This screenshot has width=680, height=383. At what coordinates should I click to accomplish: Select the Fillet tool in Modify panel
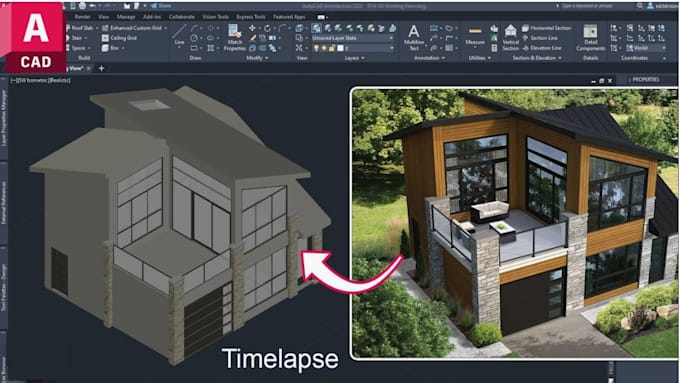[x=282, y=28]
